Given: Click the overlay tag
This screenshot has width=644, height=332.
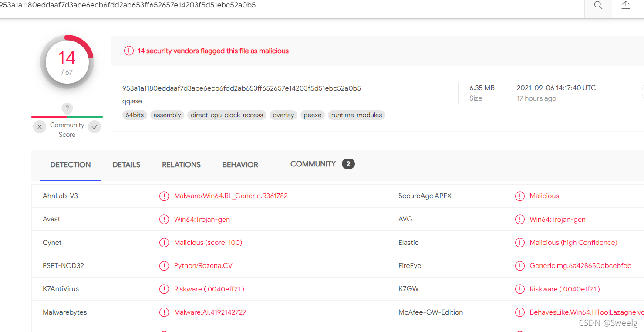Looking at the screenshot, I should [283, 115].
